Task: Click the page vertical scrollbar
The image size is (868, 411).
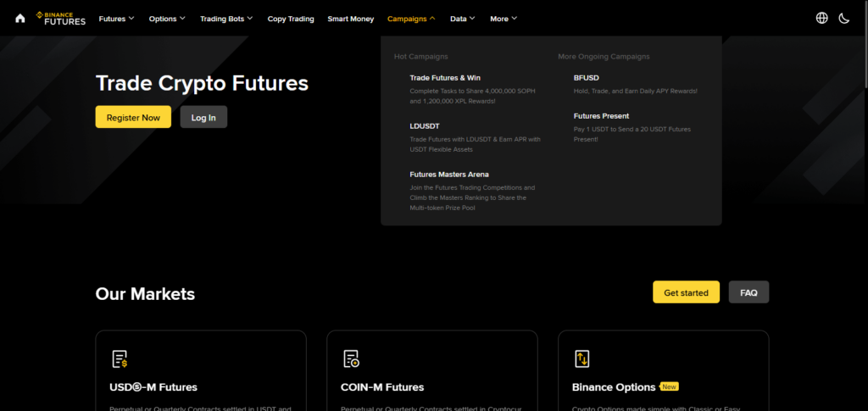Action: click(865, 44)
